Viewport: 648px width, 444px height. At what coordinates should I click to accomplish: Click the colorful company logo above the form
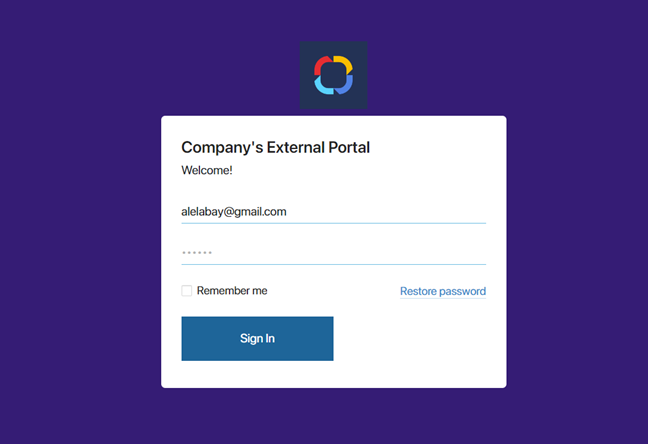334,75
